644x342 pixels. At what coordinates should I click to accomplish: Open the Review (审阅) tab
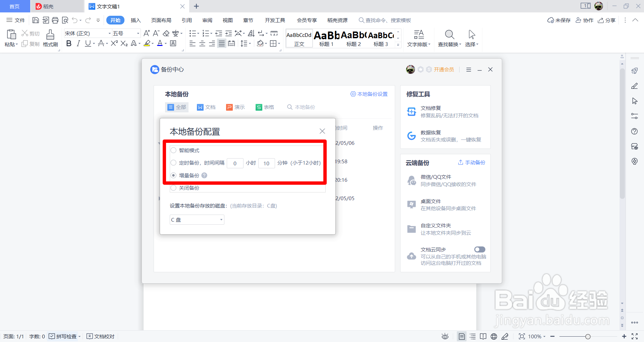(x=207, y=20)
